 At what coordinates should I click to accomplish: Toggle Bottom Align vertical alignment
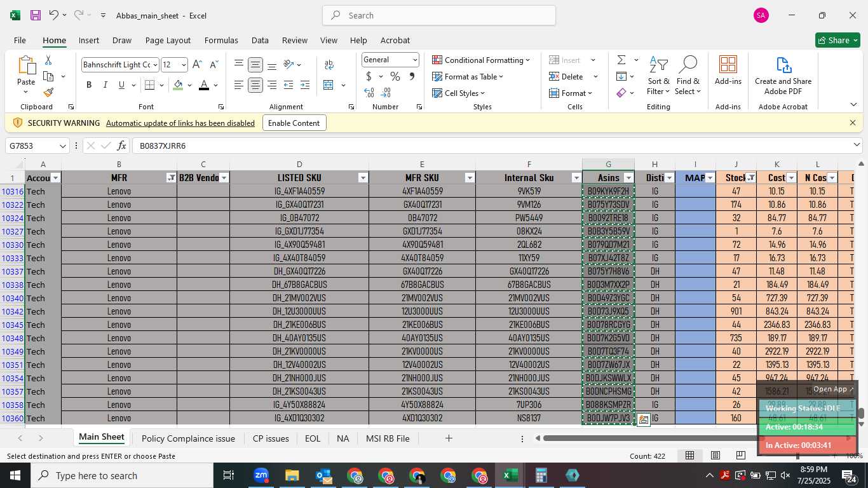[x=272, y=65]
